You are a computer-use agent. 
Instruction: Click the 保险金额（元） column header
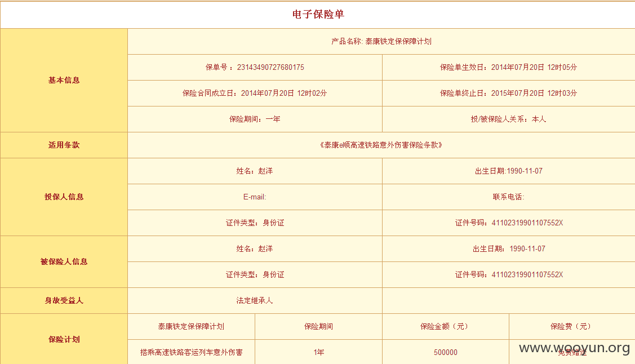(x=446, y=326)
